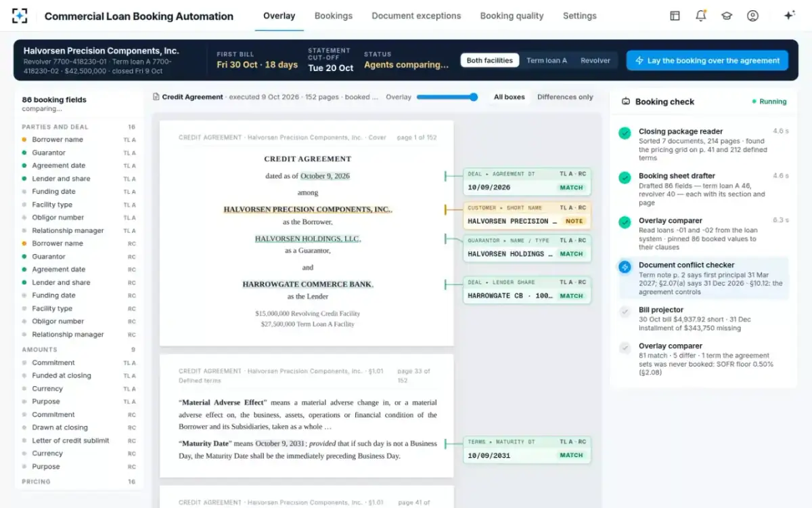Adjust the Overlay opacity slider
The height and width of the screenshot is (508, 812).
tap(447, 97)
